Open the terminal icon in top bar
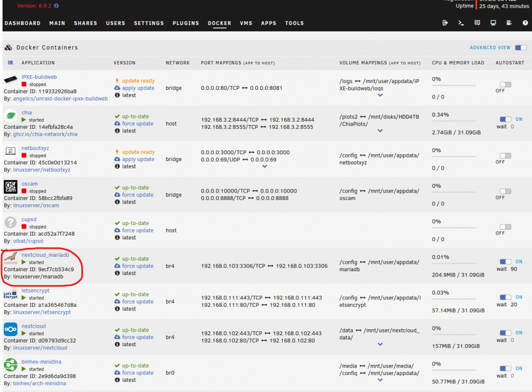Screen dimensions: 532x392 point(461,23)
